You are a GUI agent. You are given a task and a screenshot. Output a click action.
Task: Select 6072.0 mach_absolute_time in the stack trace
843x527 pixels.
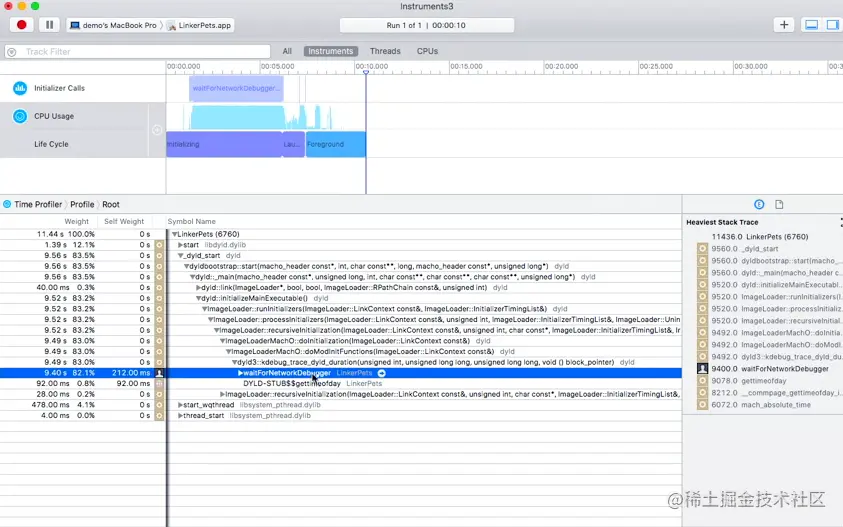(x=761, y=405)
